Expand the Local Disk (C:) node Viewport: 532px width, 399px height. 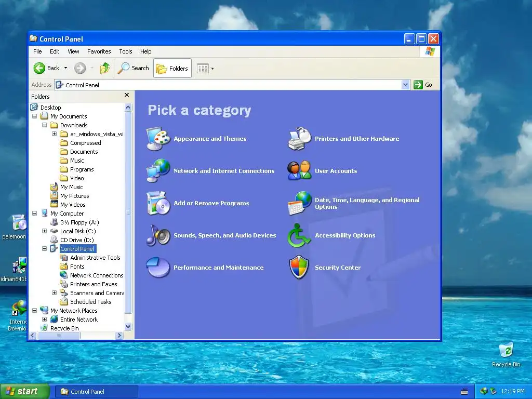45,231
